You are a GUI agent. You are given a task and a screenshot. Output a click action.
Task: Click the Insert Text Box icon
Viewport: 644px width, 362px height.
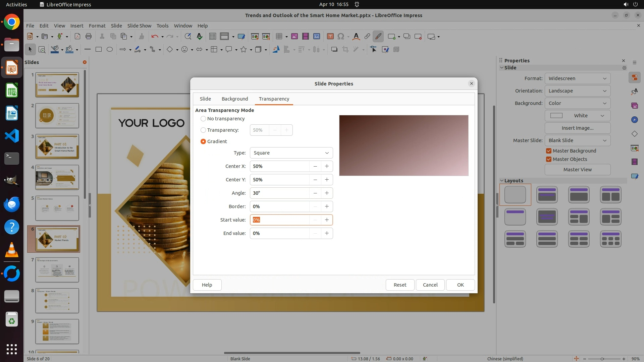click(330, 37)
